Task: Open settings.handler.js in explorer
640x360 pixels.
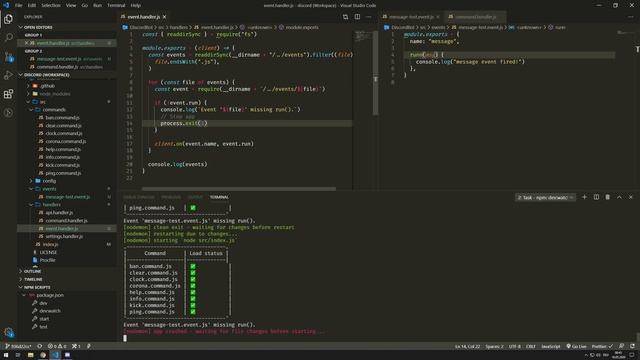Action: (x=64, y=236)
